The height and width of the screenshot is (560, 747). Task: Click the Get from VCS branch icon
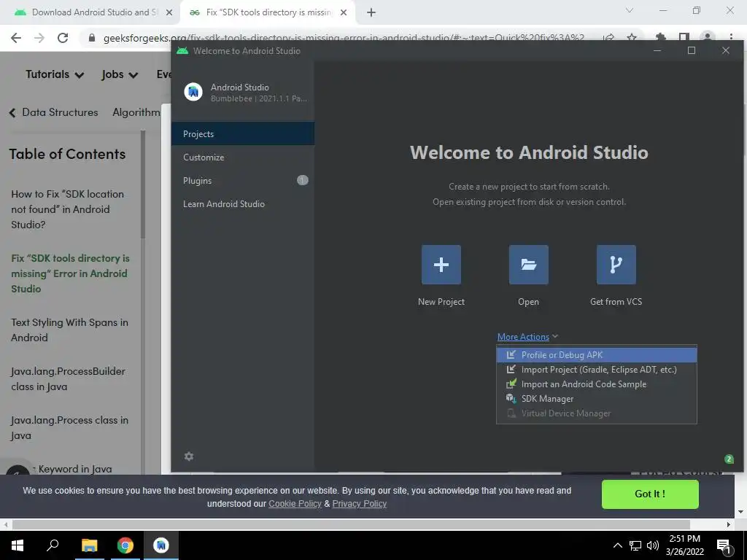(x=616, y=265)
